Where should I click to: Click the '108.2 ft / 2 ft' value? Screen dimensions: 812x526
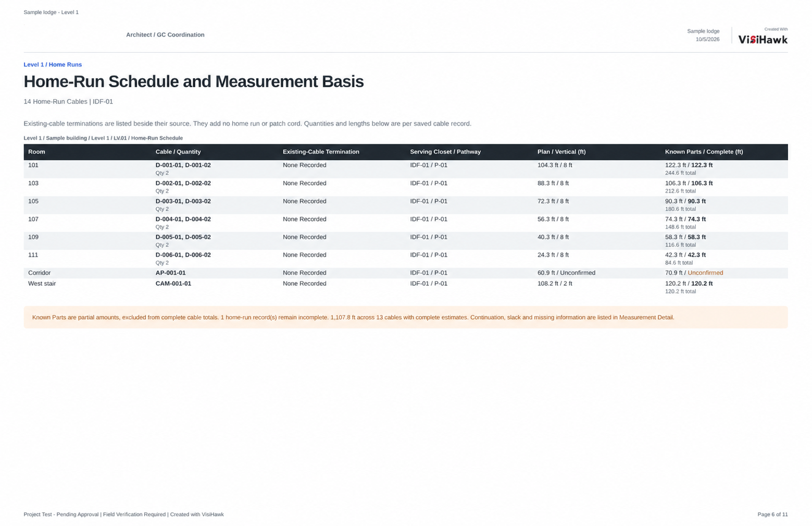(x=555, y=284)
